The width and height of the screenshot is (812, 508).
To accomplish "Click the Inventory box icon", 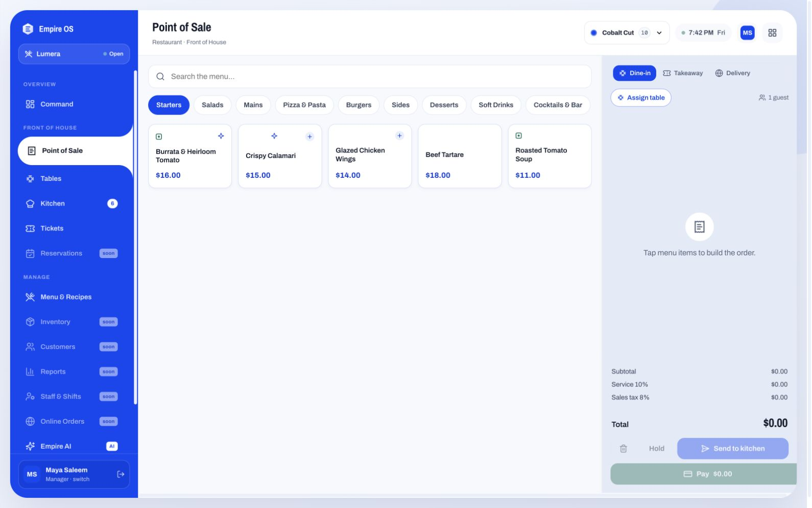I will 30,322.
